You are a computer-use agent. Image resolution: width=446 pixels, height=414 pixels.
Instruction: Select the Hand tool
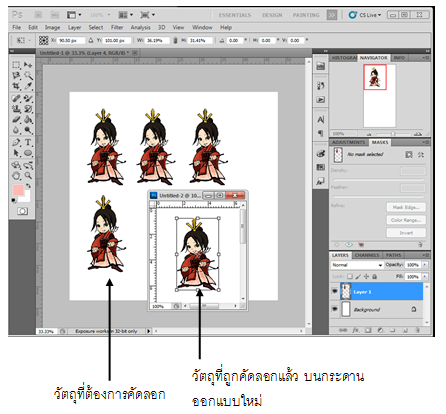coord(16,175)
